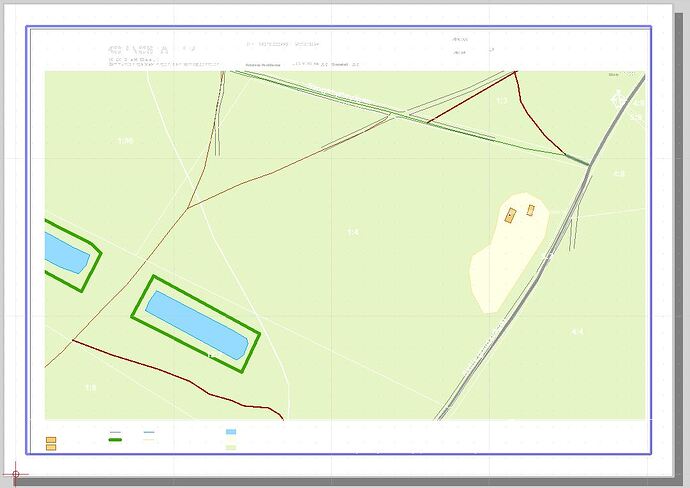Image resolution: width=690 pixels, height=488 pixels.
Task: Select the larger orange building on the map
Action: pyautogui.click(x=510, y=215)
